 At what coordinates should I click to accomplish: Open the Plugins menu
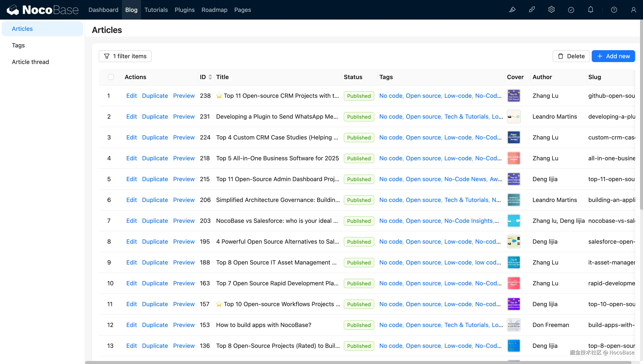click(185, 10)
